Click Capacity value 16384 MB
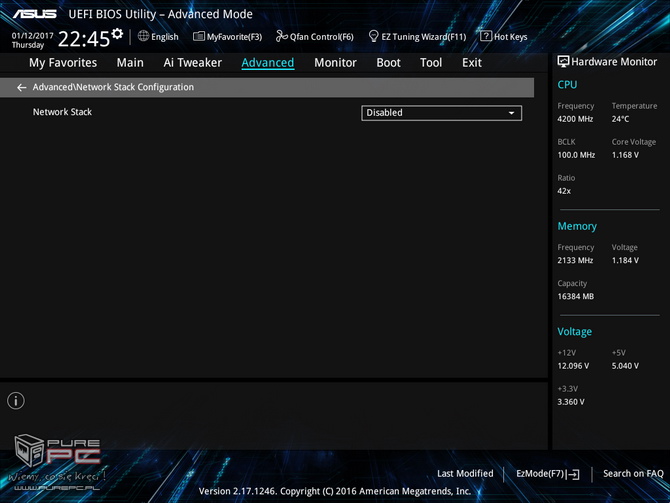 (575, 296)
